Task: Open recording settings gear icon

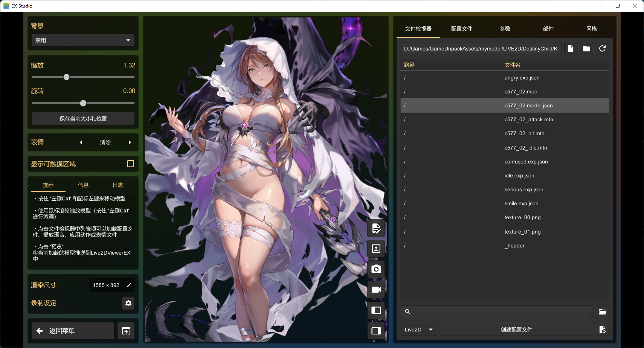Action: [x=128, y=303]
